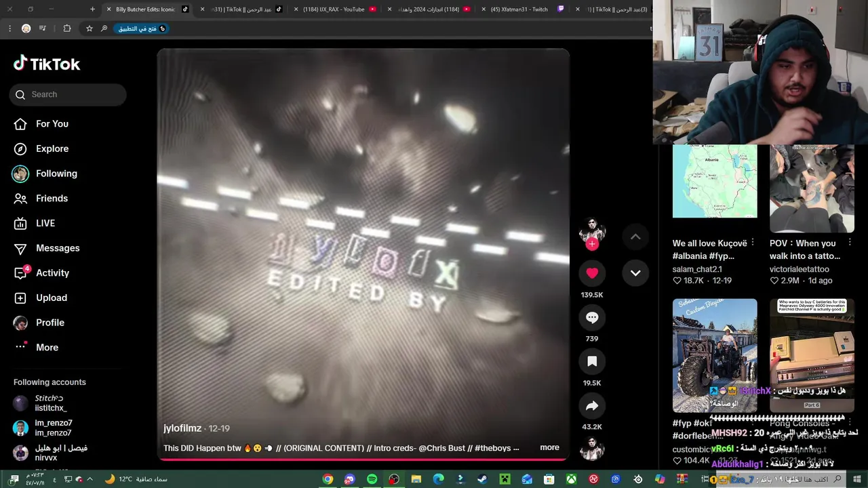The height and width of the screenshot is (488, 868).
Task: Open Chrome media controls icon
Action: click(43, 28)
